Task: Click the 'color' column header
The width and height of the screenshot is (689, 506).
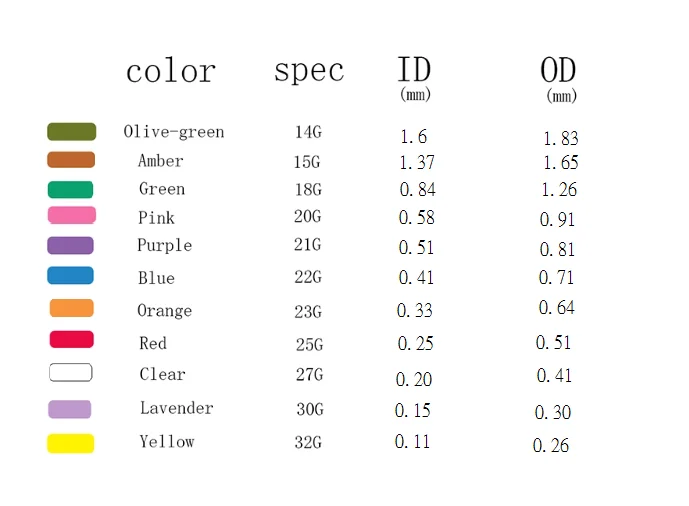Action: 170,72
